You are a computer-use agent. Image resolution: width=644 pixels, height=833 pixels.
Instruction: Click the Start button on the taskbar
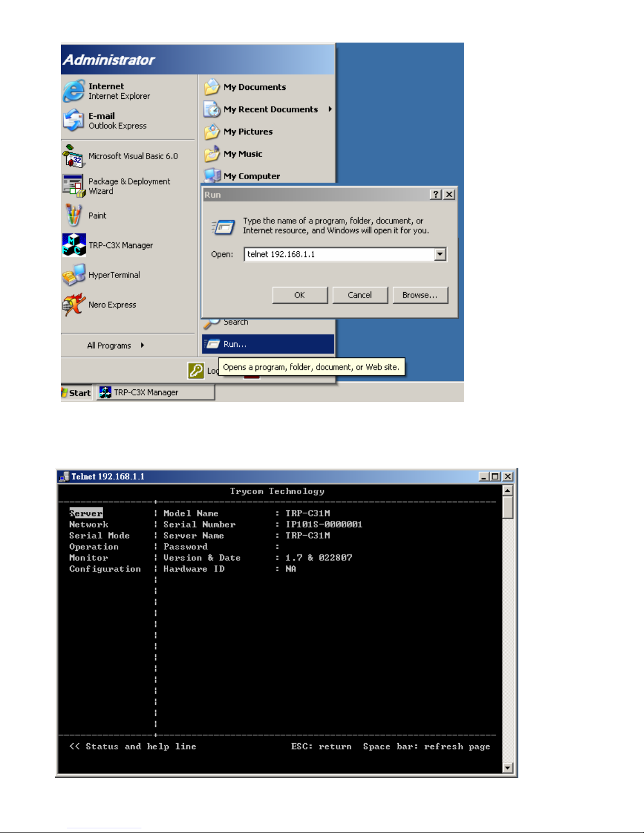pyautogui.click(x=77, y=393)
